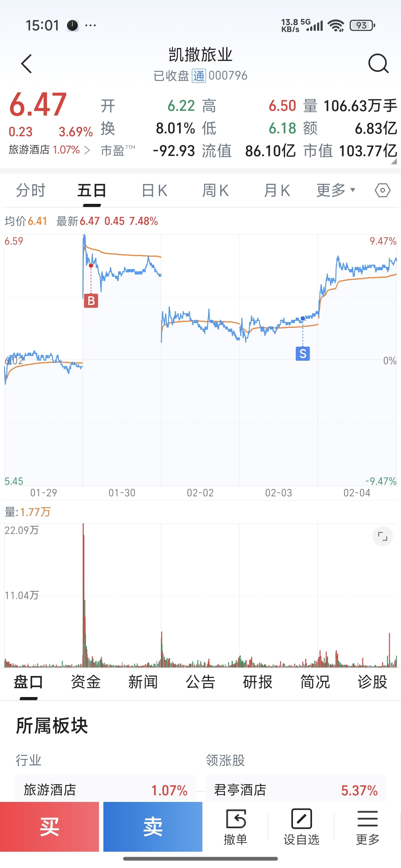
Task: Select the 日K chart tab
Action: tap(154, 190)
